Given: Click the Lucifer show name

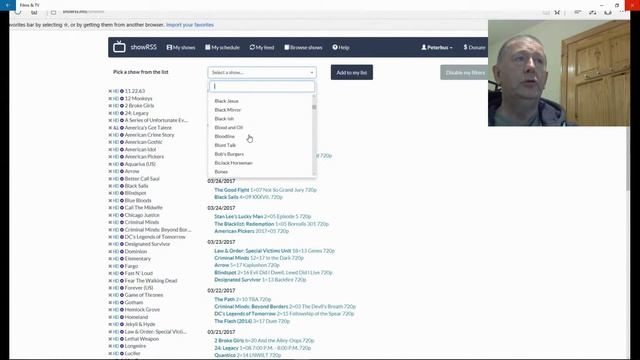Looking at the screenshot, I should 132,353.
